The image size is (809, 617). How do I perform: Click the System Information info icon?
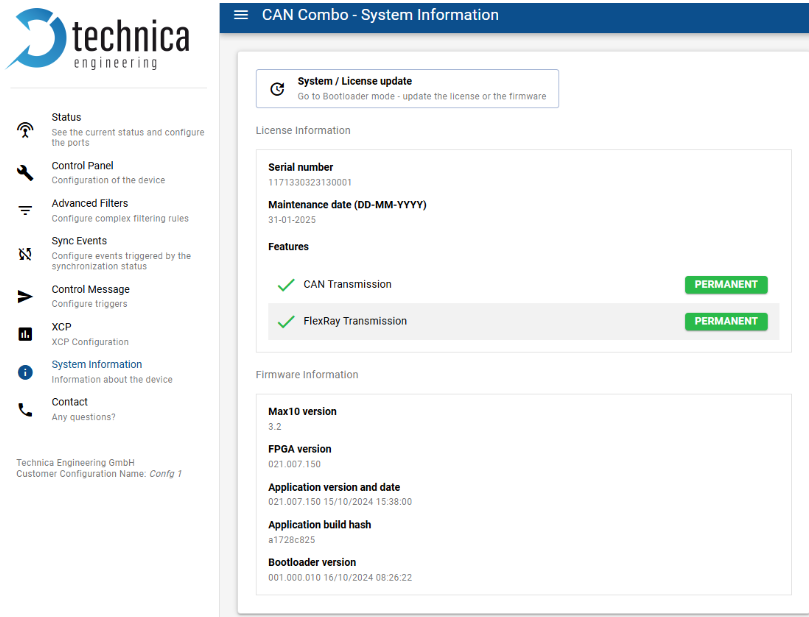[x=26, y=372]
